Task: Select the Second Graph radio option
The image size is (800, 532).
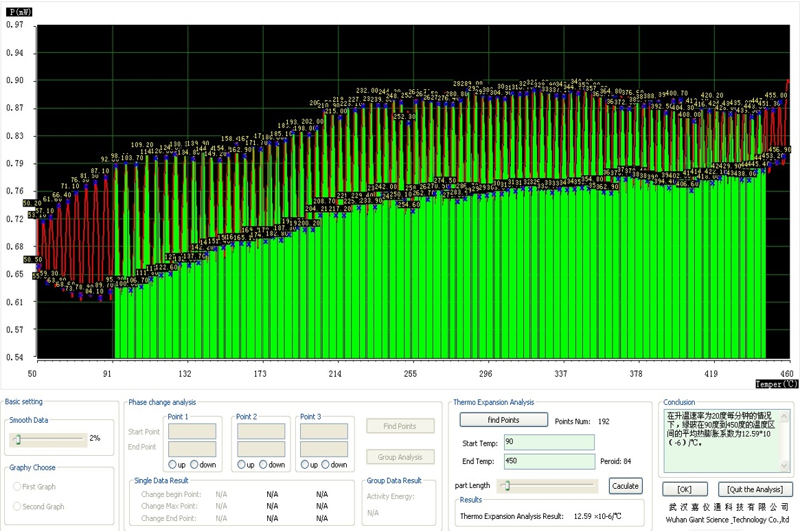Action: [18, 507]
